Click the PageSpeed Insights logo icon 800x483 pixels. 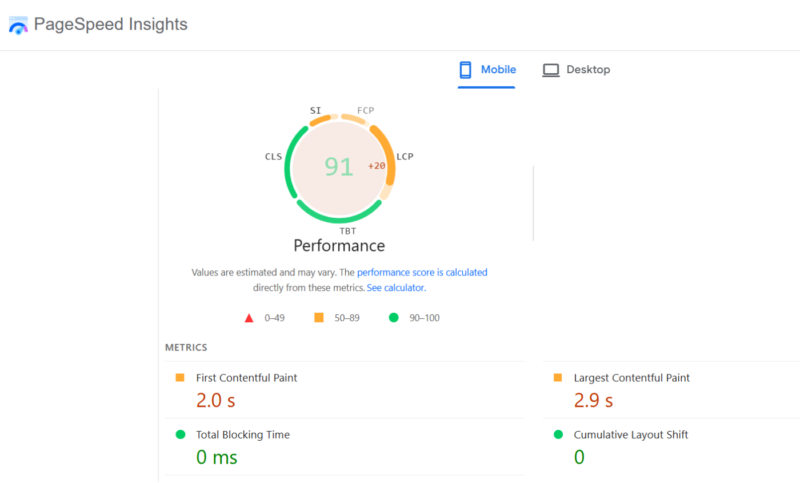(18, 25)
